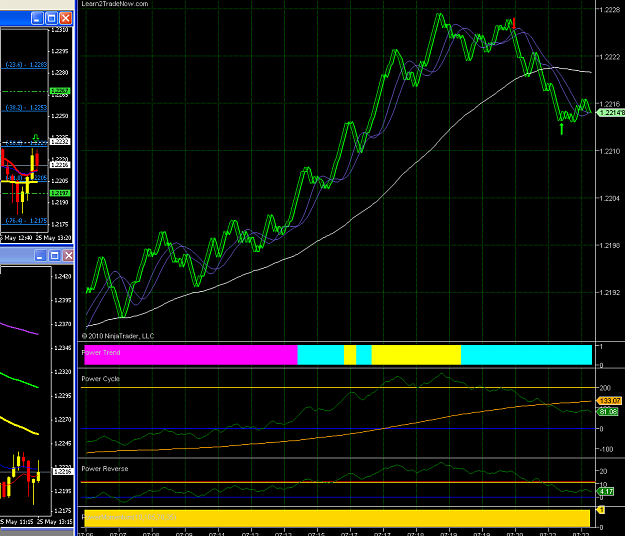Click the current price marker 1.2214
The image size is (625, 536).
[611, 113]
